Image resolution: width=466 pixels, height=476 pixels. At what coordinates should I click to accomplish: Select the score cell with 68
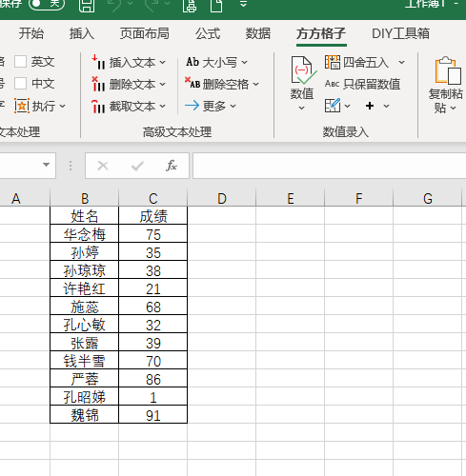153,307
